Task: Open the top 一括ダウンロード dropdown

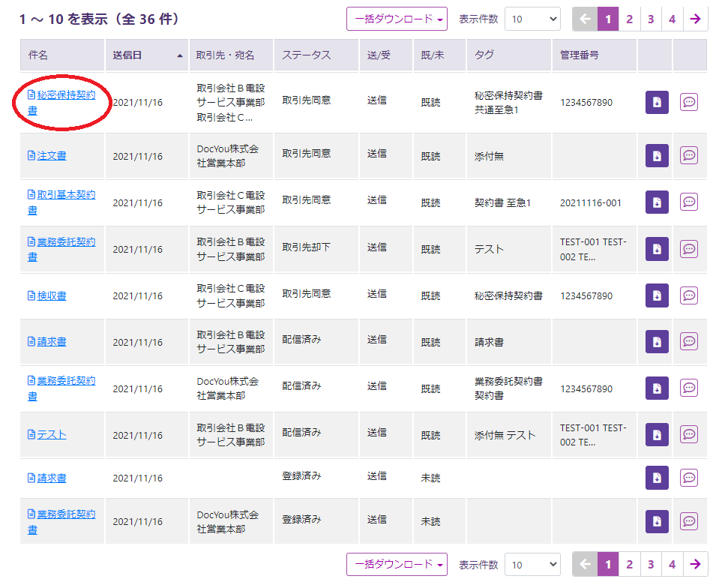Action: click(x=397, y=19)
